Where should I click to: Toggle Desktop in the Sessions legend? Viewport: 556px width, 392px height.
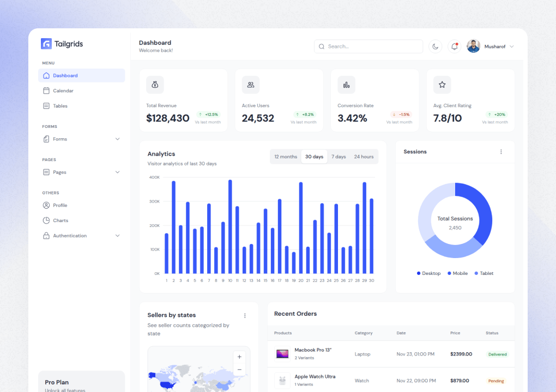coord(428,273)
